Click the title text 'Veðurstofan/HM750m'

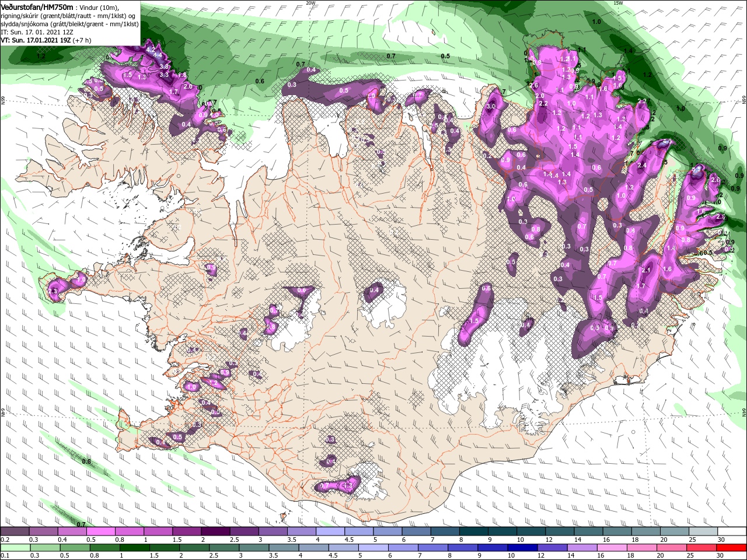(37, 7)
